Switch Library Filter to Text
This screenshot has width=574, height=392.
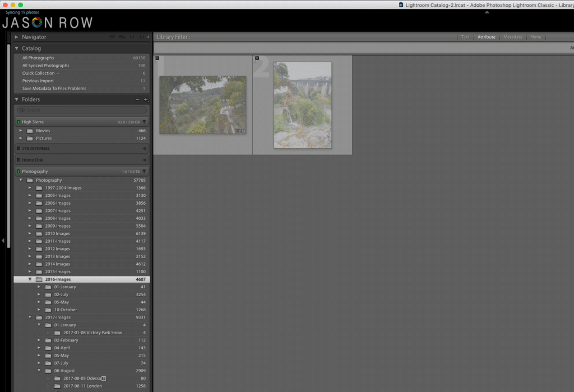click(x=465, y=37)
